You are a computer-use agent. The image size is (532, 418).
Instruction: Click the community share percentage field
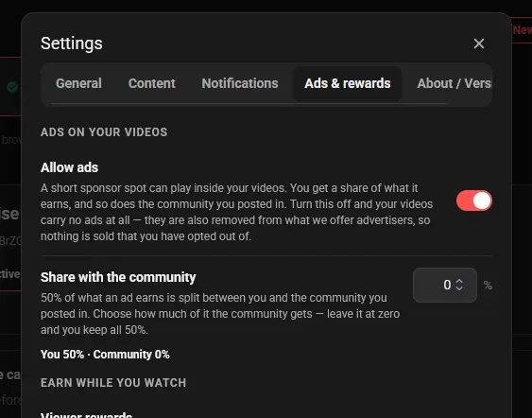click(445, 285)
